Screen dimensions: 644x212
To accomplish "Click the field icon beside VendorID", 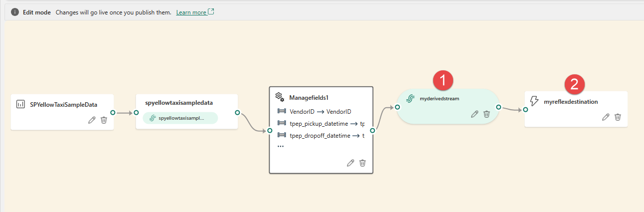I will (281, 111).
